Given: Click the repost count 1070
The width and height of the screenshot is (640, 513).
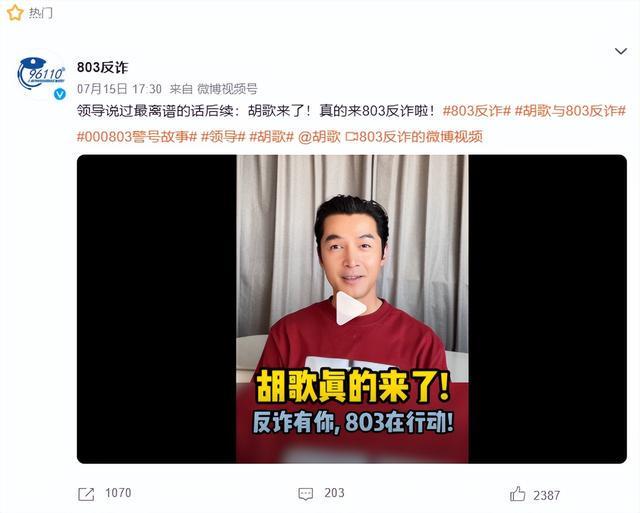Looking at the screenshot, I should (118, 493).
